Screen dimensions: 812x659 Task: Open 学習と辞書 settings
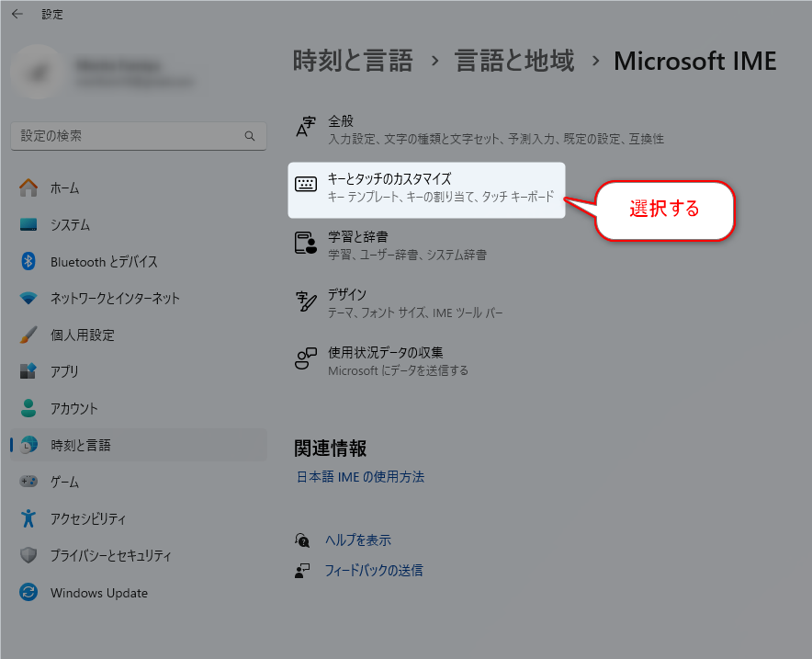391,245
